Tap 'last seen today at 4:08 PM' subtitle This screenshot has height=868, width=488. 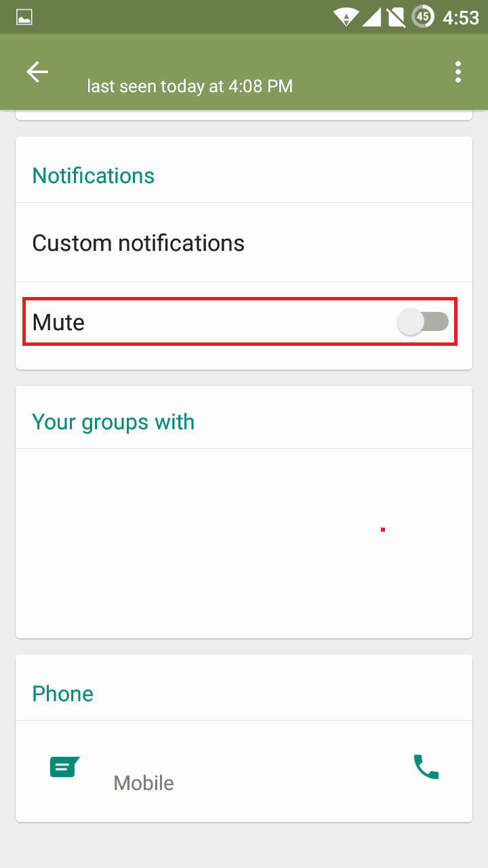(x=190, y=87)
